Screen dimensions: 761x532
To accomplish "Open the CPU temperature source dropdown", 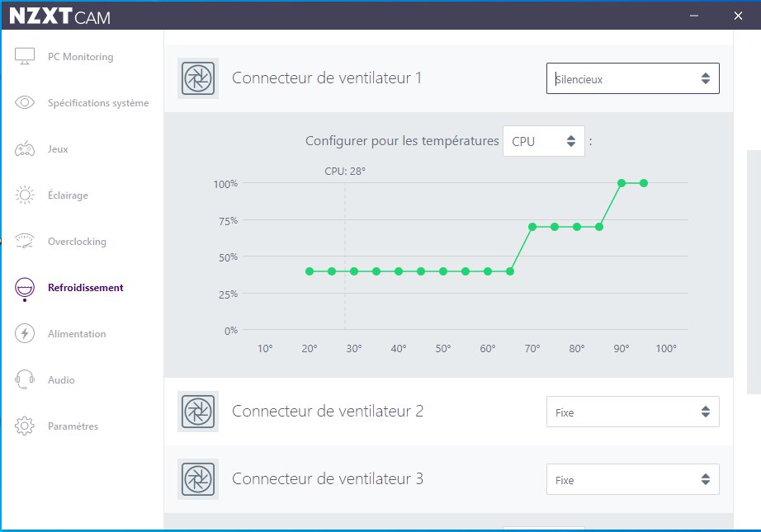I will (x=543, y=141).
